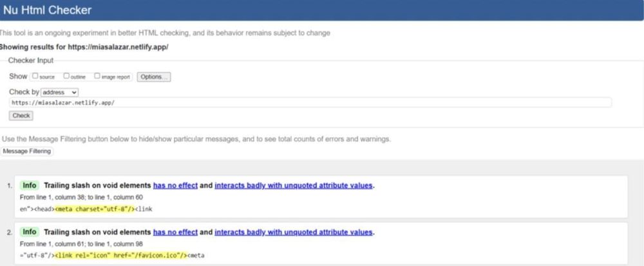This screenshot has width=644, height=266.
Task: Enable the source checkbox
Action: point(35,76)
